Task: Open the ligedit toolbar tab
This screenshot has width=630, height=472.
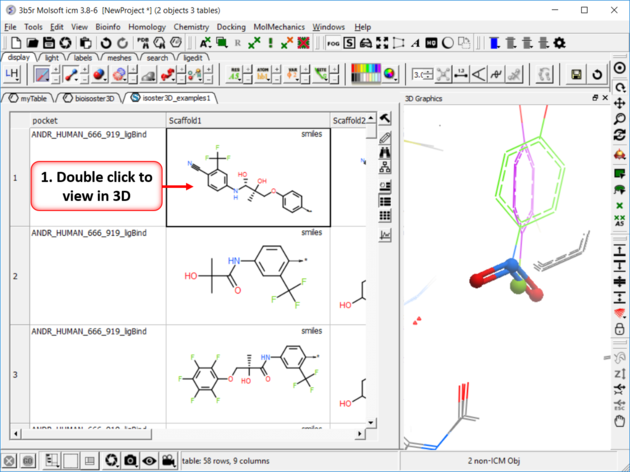Action: tap(191, 58)
